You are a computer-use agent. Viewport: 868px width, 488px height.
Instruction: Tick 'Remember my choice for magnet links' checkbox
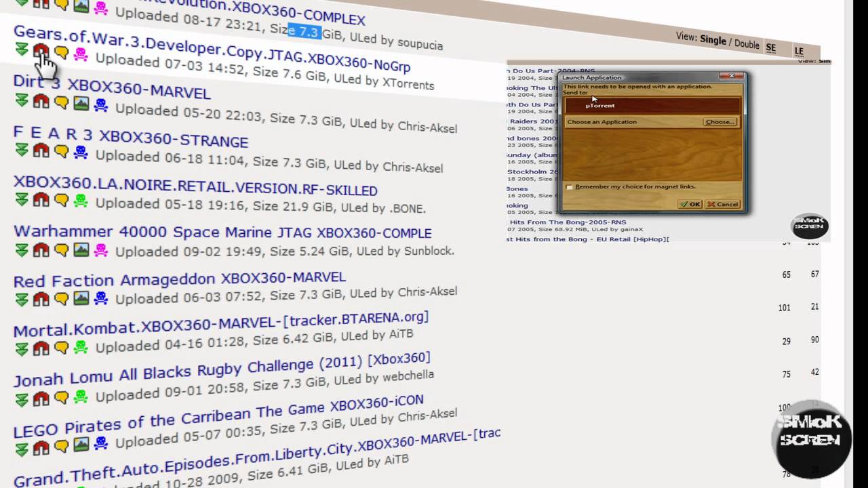[x=570, y=187]
